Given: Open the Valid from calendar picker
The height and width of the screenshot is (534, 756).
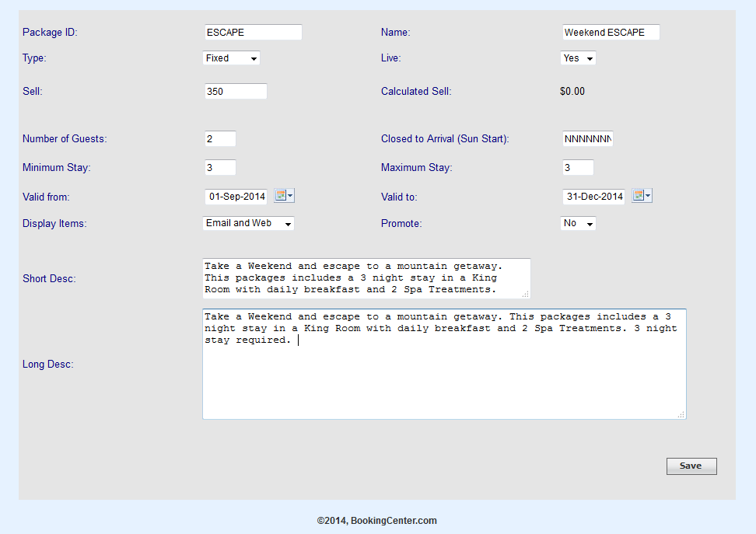Looking at the screenshot, I should 284,196.
